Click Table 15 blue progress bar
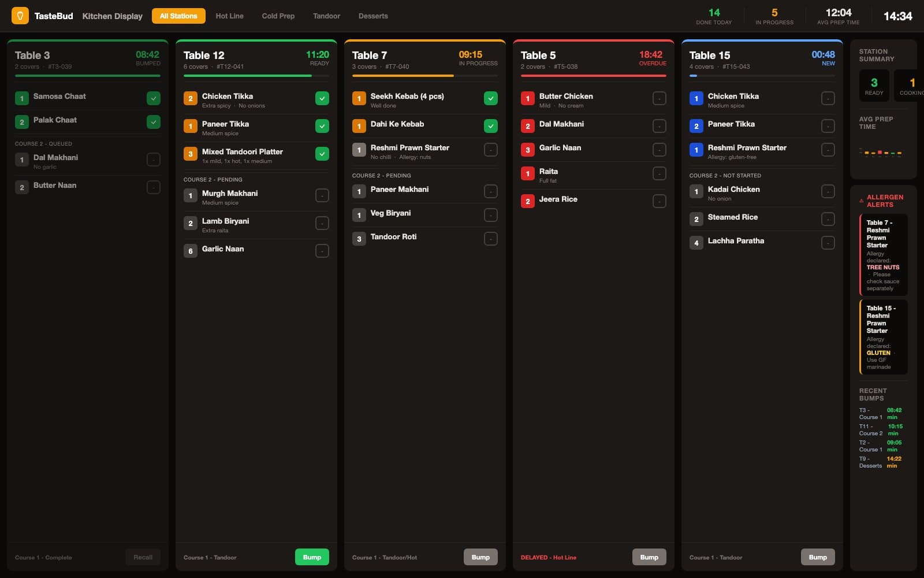The height and width of the screenshot is (578, 924). pyautogui.click(x=762, y=76)
